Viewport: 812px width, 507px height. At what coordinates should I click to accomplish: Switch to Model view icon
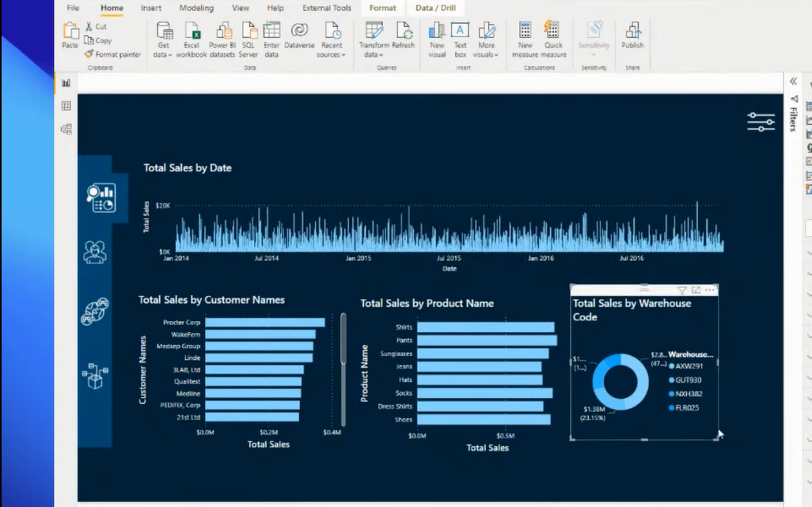point(66,129)
